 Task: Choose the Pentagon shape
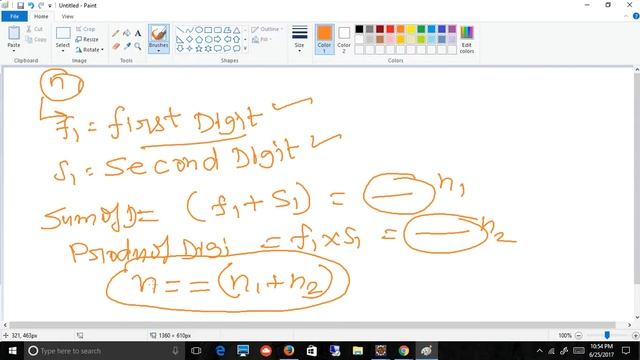(199, 39)
